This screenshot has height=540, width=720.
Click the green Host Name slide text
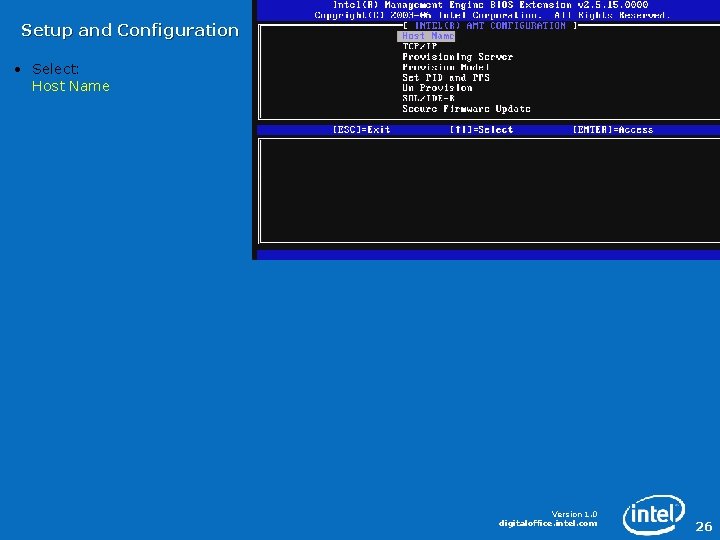(x=71, y=86)
